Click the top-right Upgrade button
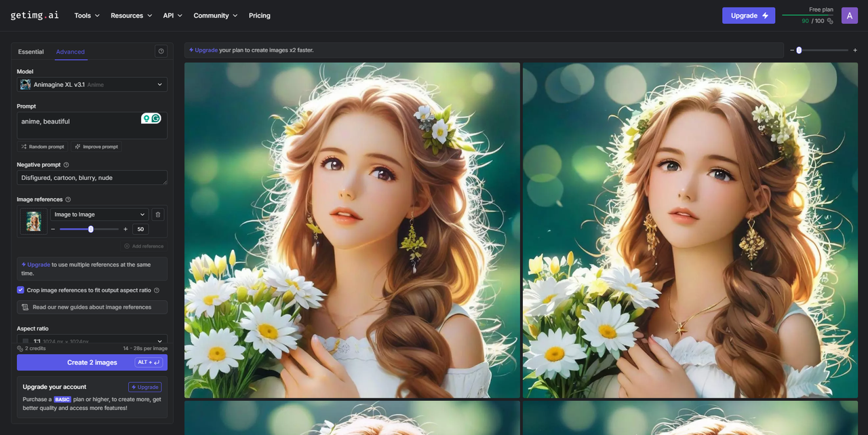868x435 pixels. (x=749, y=16)
